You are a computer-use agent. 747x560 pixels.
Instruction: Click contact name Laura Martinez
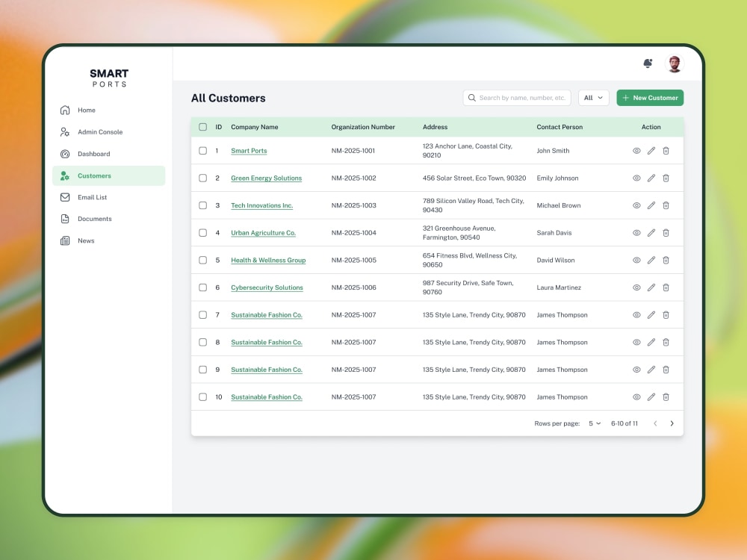click(559, 287)
